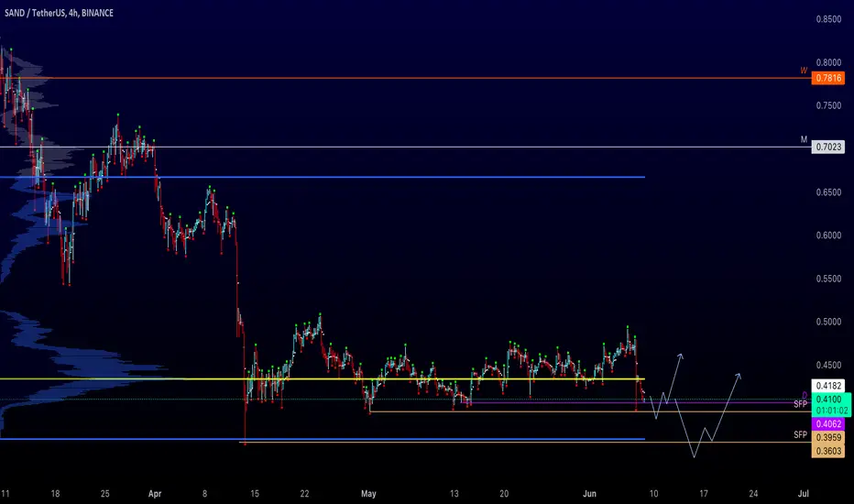Click the 0.8500 price axis label
The image size is (854, 504).
pos(828,19)
